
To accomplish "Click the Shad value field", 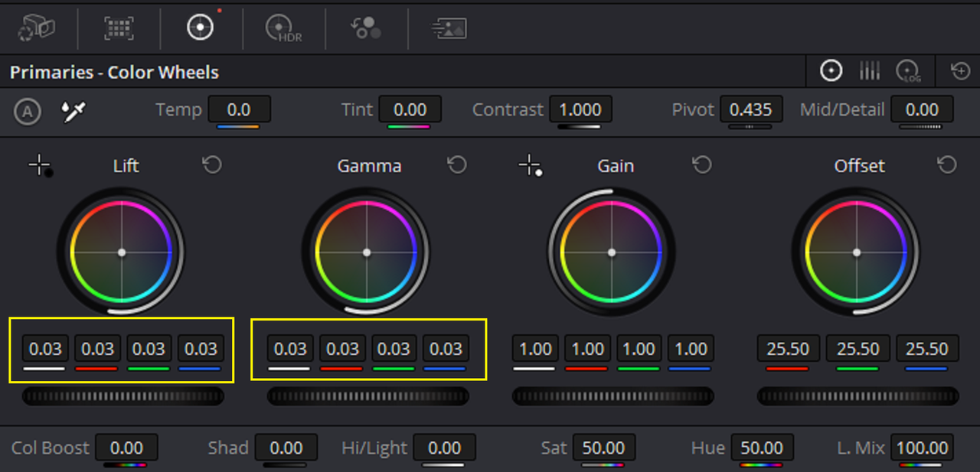I will pos(286,448).
